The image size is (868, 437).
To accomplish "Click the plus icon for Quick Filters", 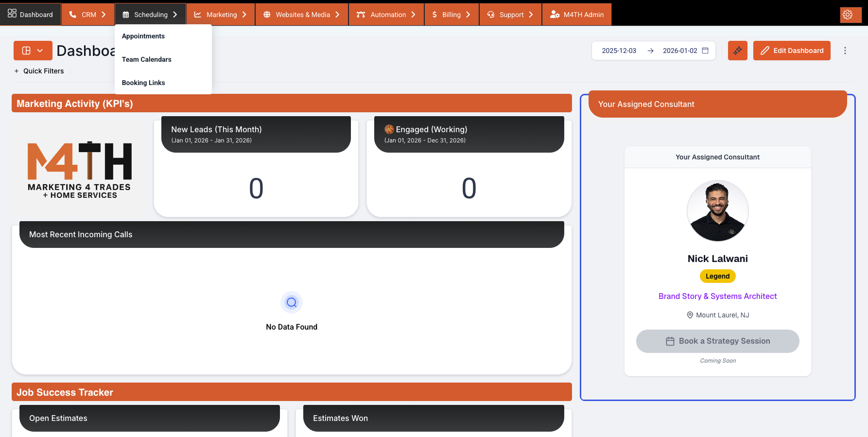I will pyautogui.click(x=17, y=71).
